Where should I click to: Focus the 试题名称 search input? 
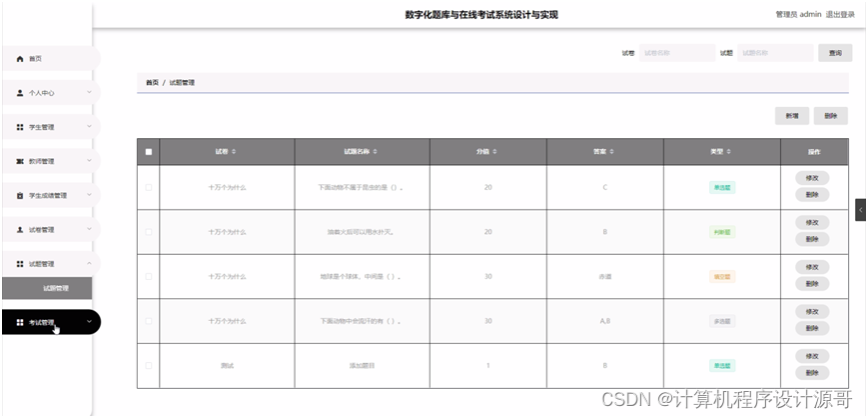(x=775, y=53)
